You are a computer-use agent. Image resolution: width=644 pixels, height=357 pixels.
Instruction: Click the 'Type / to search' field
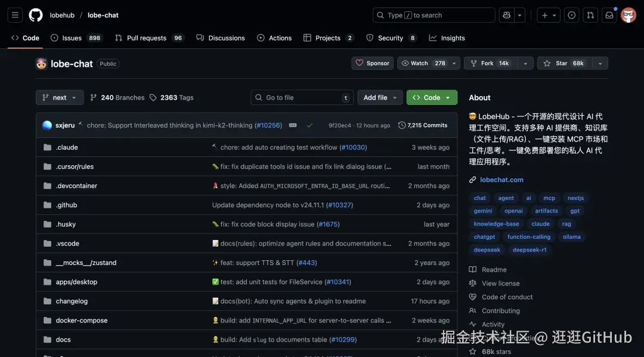pyautogui.click(x=434, y=15)
